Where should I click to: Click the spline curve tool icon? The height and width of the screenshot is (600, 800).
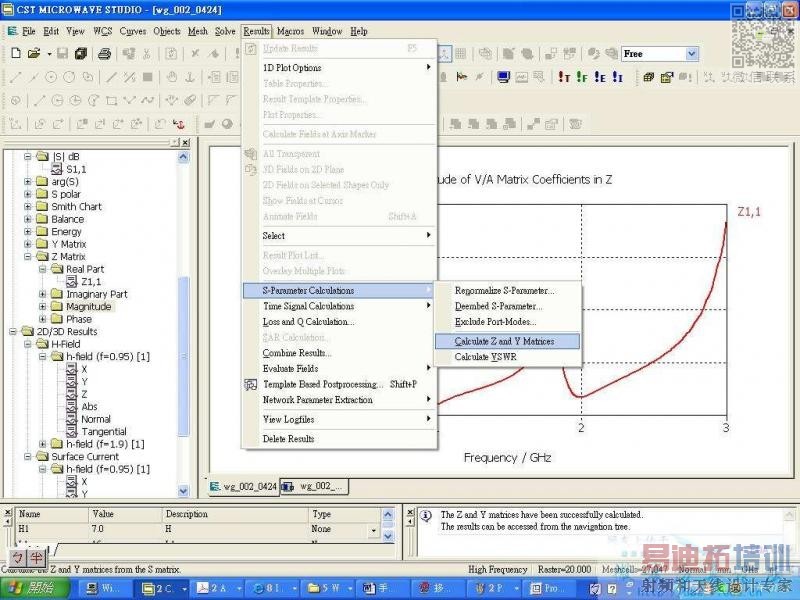(147, 101)
